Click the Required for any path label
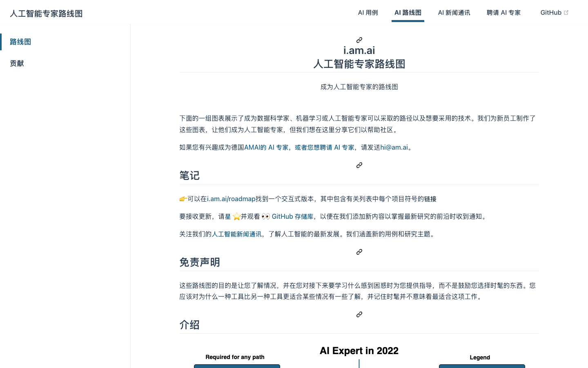This screenshot has width=588, height=368. pos(235,357)
